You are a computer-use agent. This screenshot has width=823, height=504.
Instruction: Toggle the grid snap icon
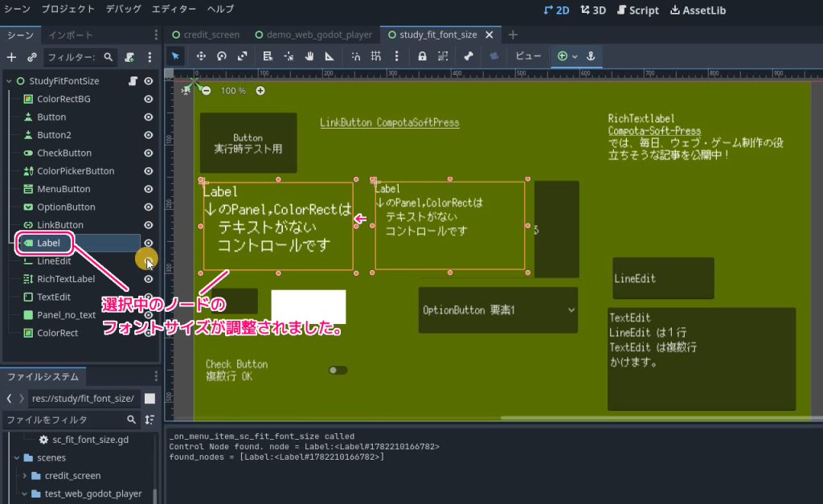[376, 56]
